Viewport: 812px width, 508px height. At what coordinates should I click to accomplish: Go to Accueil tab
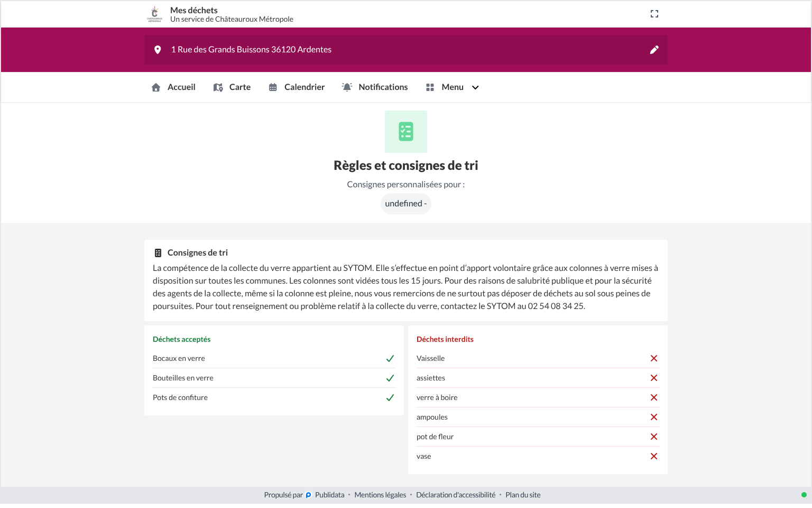click(173, 87)
